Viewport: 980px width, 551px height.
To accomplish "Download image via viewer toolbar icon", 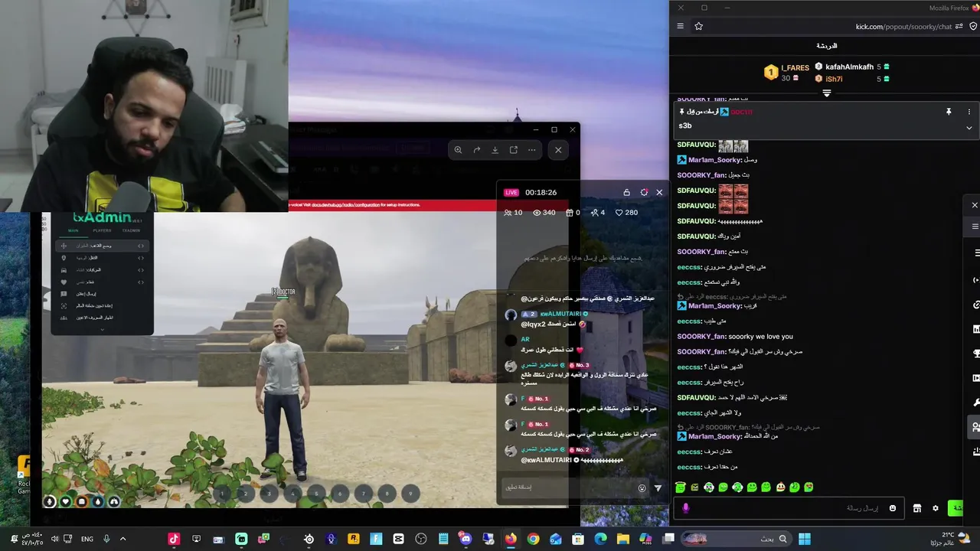I will [495, 150].
